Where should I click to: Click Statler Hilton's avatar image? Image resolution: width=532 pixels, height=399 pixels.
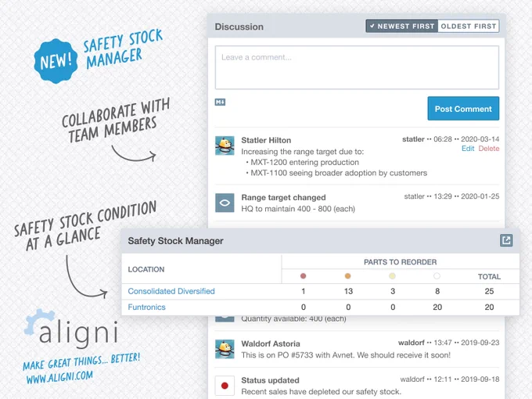[225, 146]
